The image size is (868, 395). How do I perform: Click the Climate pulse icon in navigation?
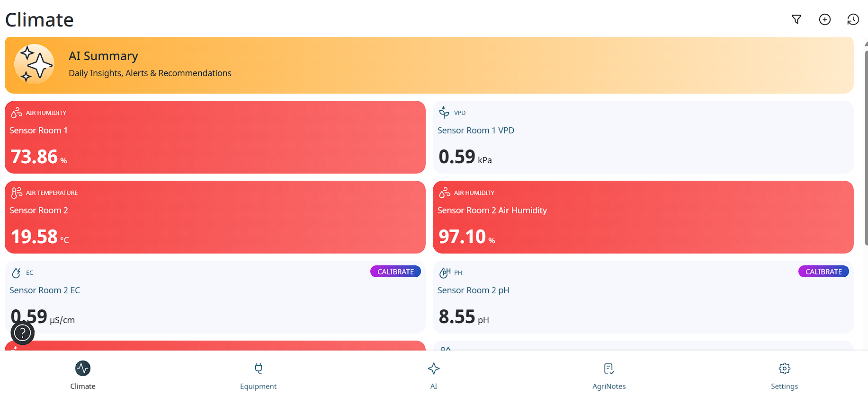[83, 368]
